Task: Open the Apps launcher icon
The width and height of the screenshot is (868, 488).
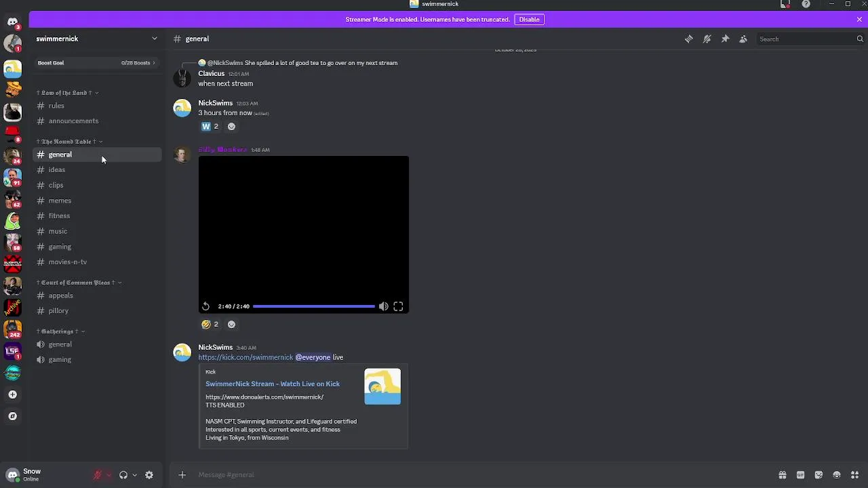Action: click(x=855, y=475)
